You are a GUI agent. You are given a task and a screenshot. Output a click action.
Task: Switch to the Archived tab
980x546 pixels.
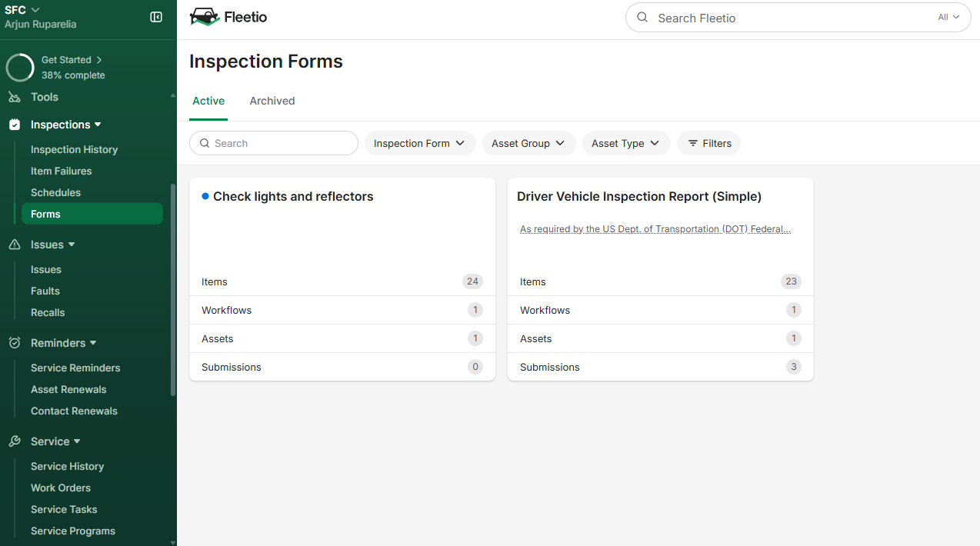pos(272,101)
